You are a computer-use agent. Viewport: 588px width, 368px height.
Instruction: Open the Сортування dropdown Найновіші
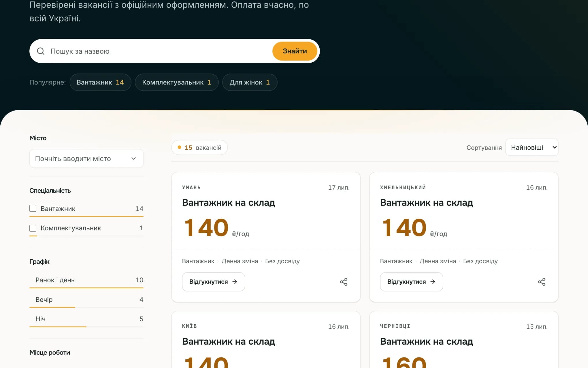point(532,147)
